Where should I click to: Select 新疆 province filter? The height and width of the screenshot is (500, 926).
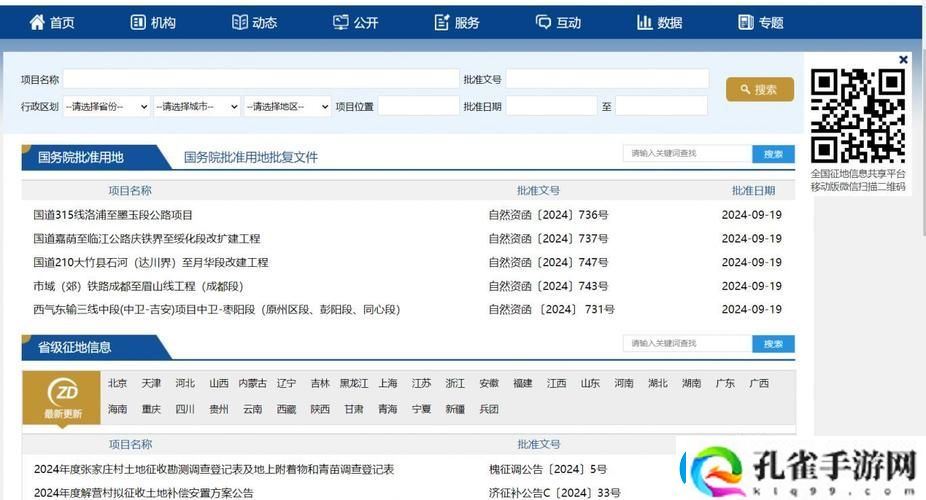[455, 409]
